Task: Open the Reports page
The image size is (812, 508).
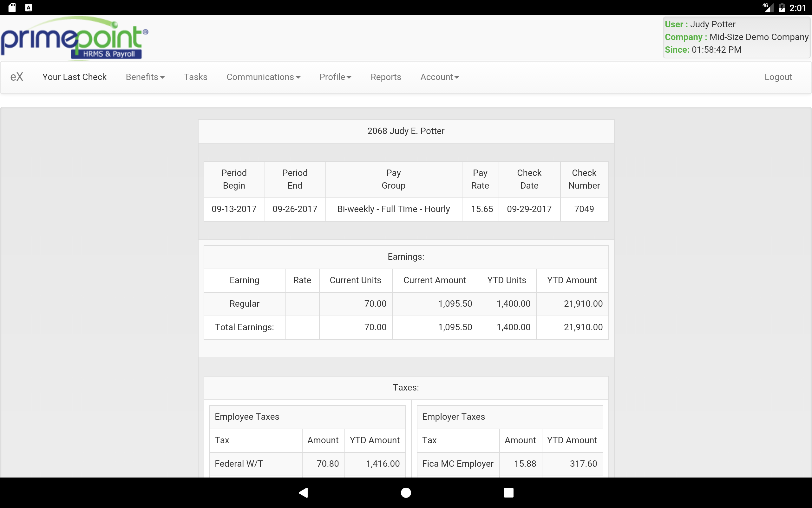Action: (386, 77)
